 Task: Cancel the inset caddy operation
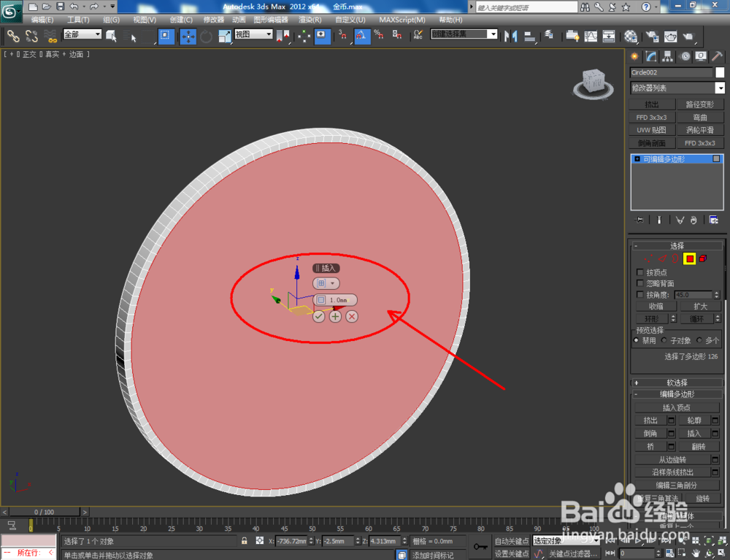tap(352, 317)
